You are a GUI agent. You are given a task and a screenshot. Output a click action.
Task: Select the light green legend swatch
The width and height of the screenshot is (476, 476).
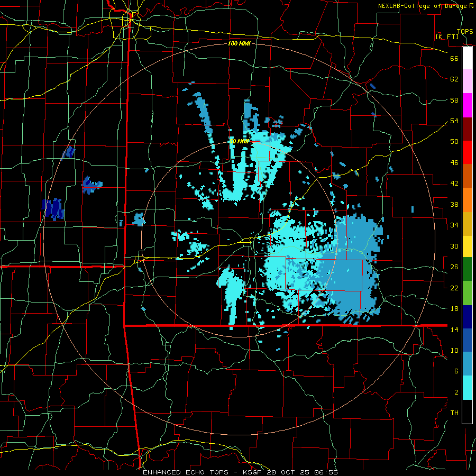[467, 292]
